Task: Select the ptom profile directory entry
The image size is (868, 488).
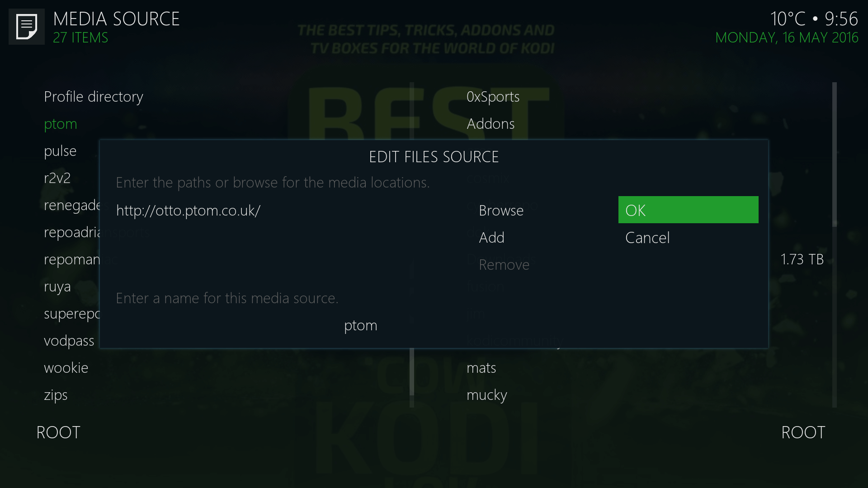Action: point(60,123)
